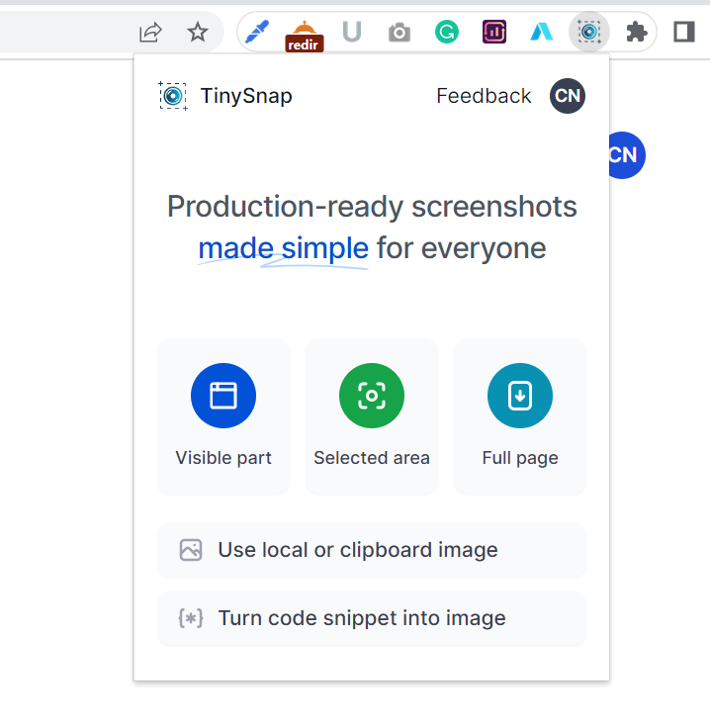The height and width of the screenshot is (728, 710).
Task: Click the blue Visible part capture icon
Action: 223,396
